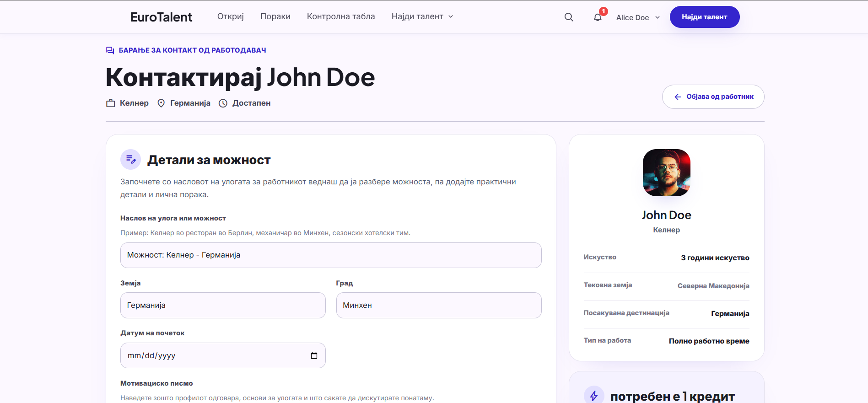Click the Северна Македонија value
The height and width of the screenshot is (403, 868).
pyautogui.click(x=713, y=286)
